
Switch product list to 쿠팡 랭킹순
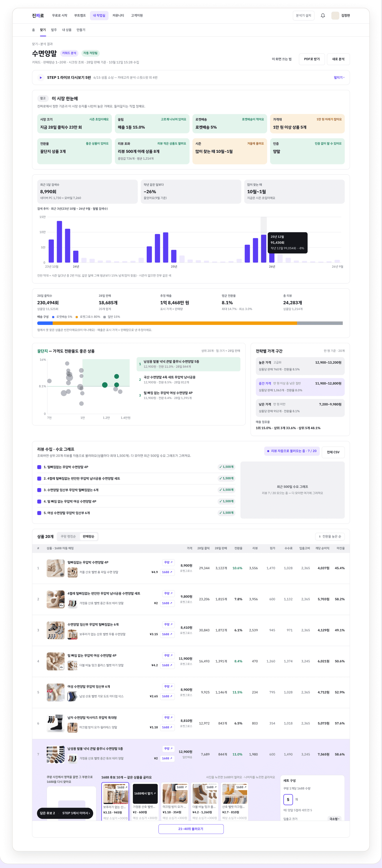click(68, 536)
